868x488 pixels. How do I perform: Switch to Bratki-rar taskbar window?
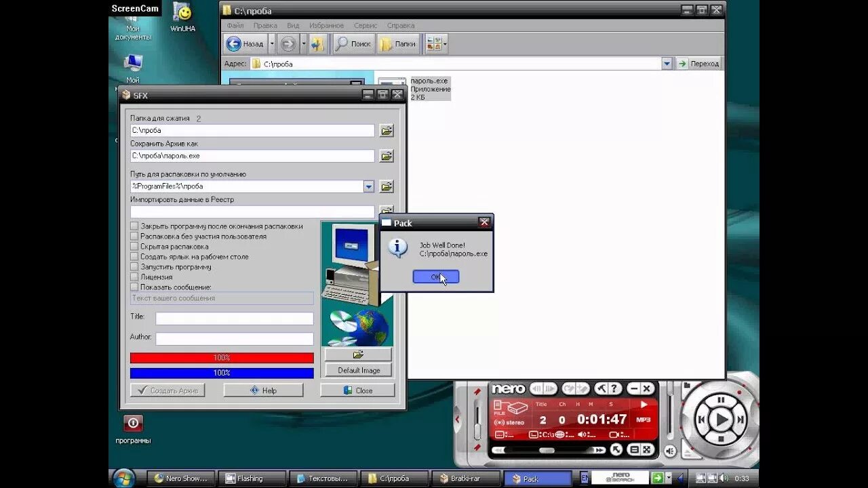coord(467,479)
